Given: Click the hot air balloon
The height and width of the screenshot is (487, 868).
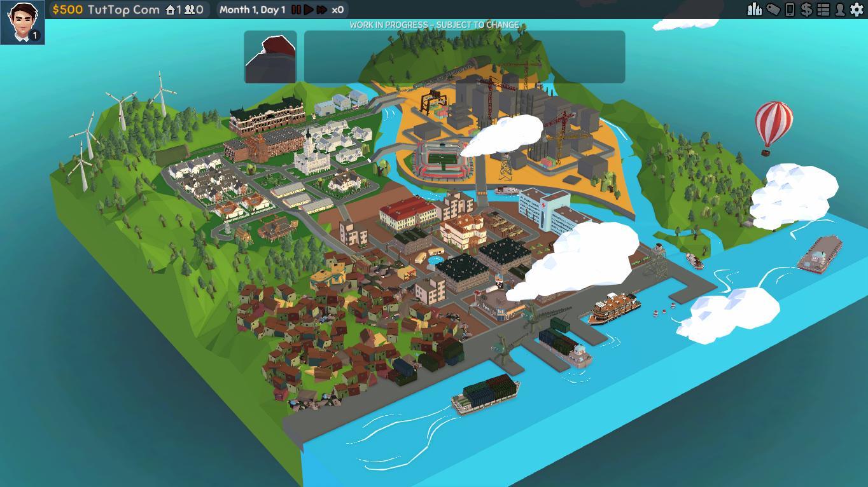Looking at the screenshot, I should 773,128.
